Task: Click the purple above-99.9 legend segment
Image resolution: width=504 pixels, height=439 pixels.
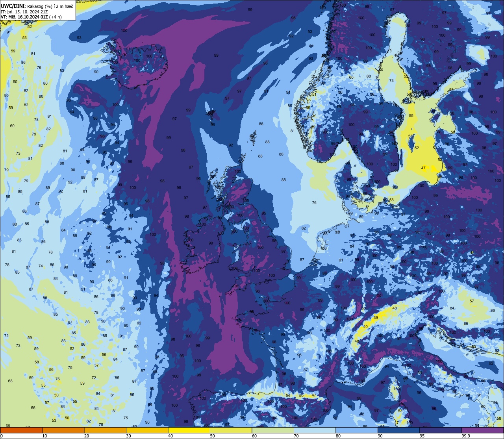Action: coord(483,430)
